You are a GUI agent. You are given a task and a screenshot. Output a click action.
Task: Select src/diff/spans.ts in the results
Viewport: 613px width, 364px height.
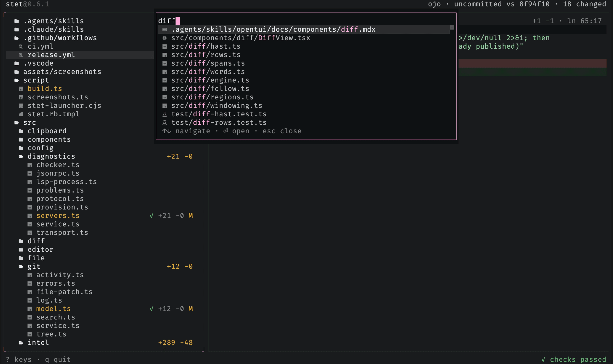(304, 63)
